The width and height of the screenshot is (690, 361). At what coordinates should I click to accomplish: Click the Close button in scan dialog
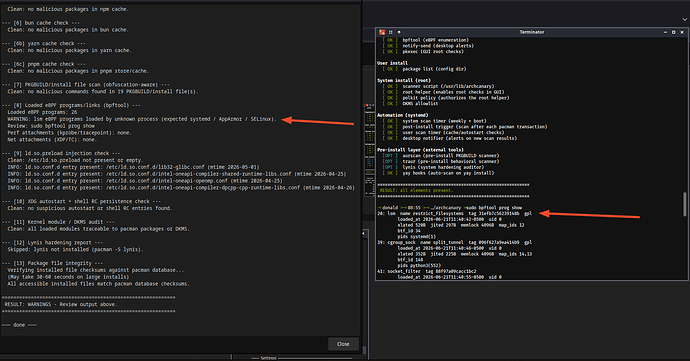pyautogui.click(x=343, y=344)
